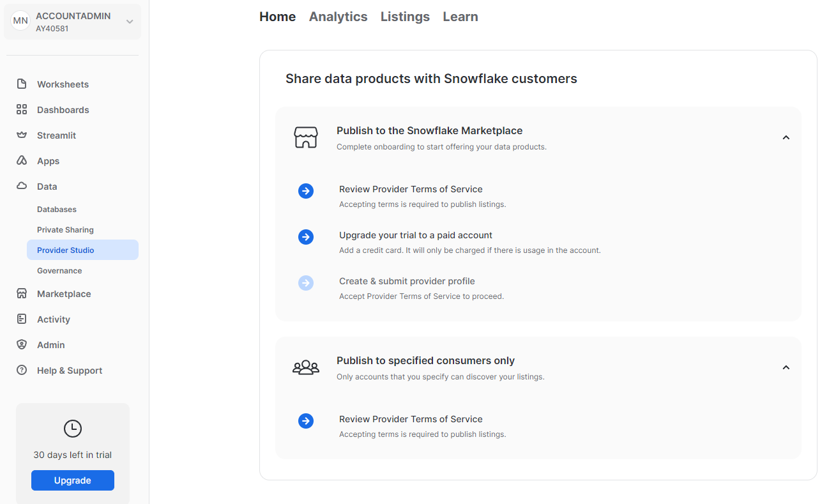The height and width of the screenshot is (504, 829).
Task: Open Private Sharing under Data
Action: click(65, 230)
